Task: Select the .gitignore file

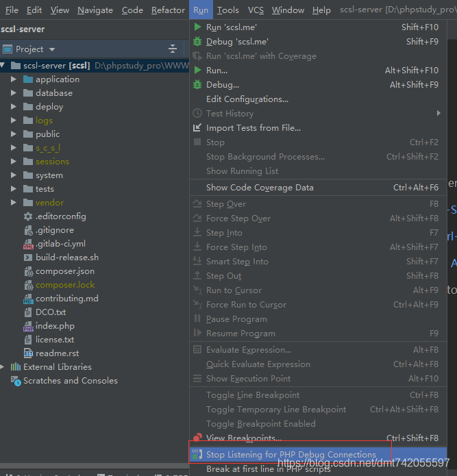Action: point(55,230)
